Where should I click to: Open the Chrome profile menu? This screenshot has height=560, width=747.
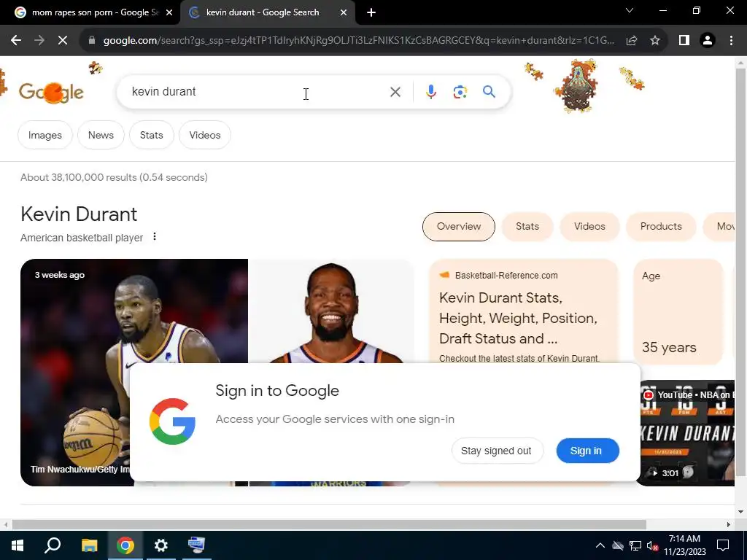(708, 41)
